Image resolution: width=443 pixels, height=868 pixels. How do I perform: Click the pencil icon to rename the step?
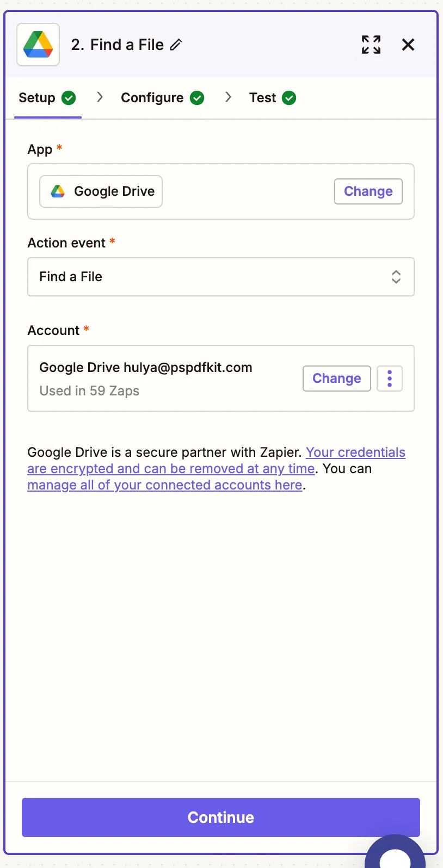176,45
